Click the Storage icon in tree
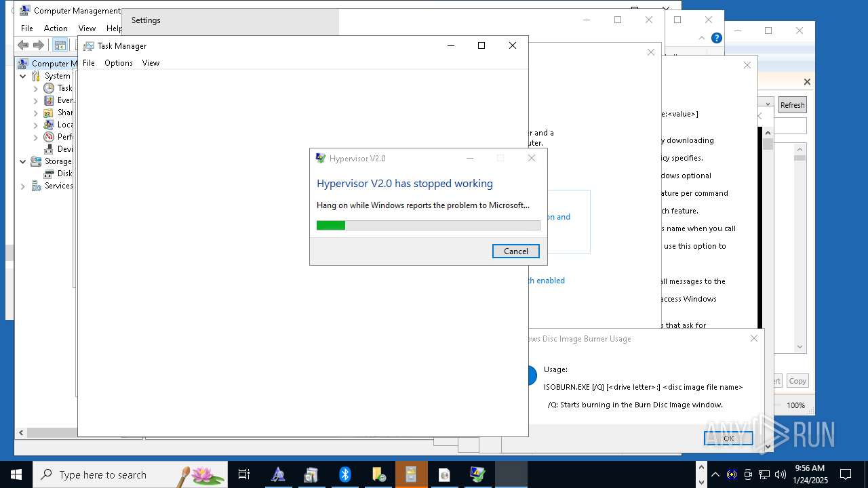 (36, 161)
